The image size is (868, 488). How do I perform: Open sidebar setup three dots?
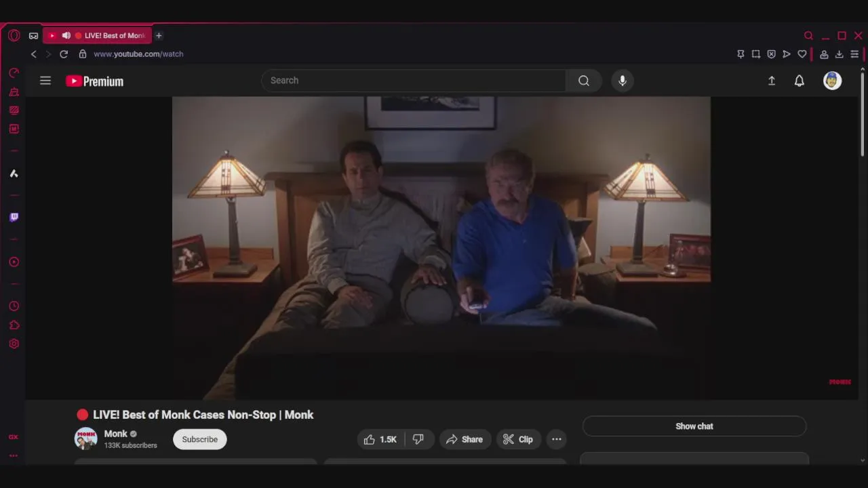[x=14, y=456]
